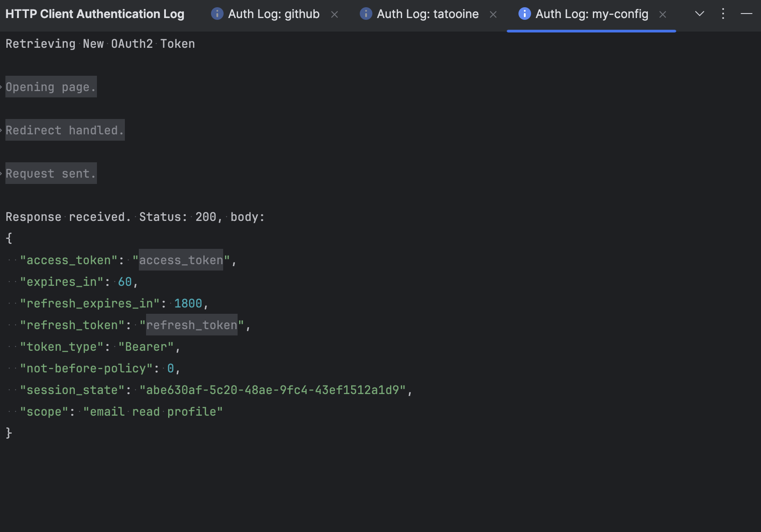The width and height of the screenshot is (761, 532).
Task: Click the info icon on the github tab
Action: click(x=217, y=14)
